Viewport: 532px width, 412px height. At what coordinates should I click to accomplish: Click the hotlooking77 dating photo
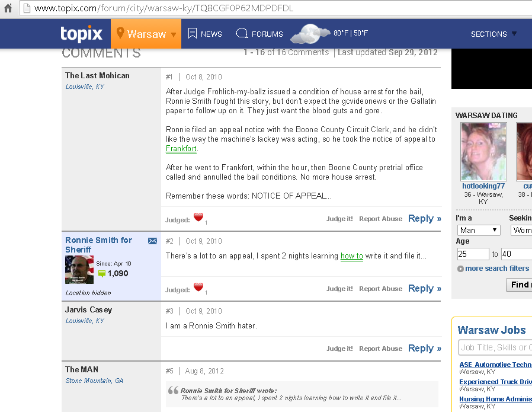click(x=483, y=152)
